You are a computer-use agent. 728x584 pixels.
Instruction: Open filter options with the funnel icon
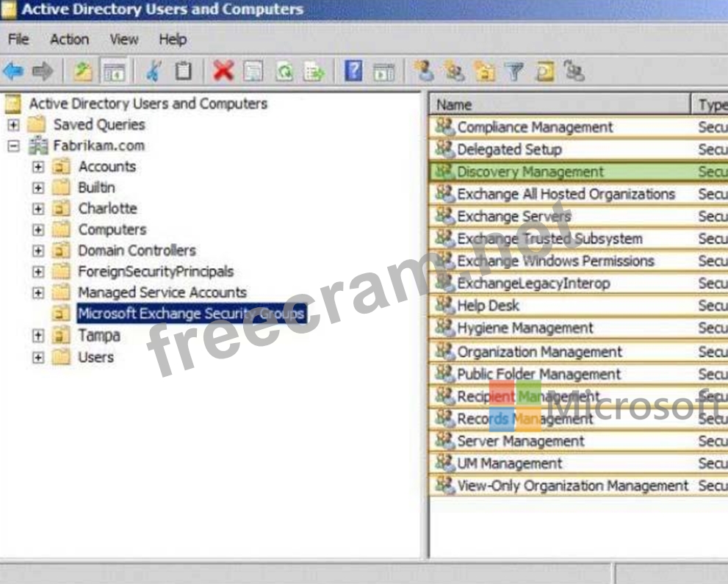pyautogui.click(x=514, y=71)
